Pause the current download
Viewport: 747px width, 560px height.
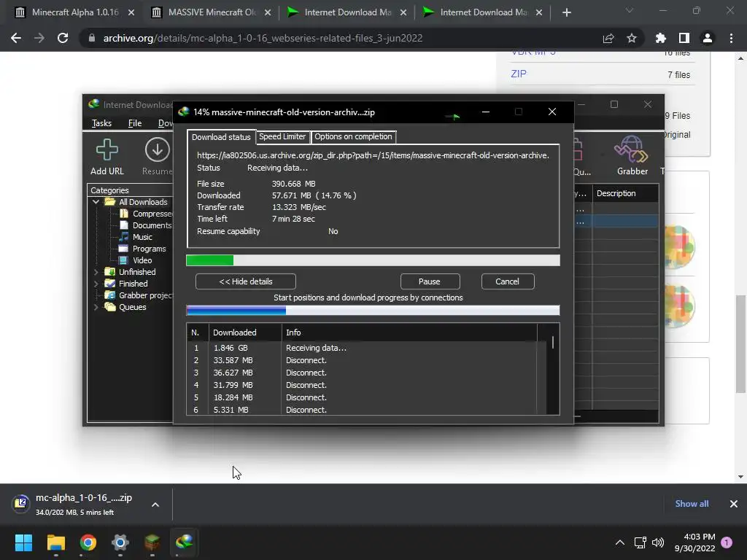tap(430, 281)
